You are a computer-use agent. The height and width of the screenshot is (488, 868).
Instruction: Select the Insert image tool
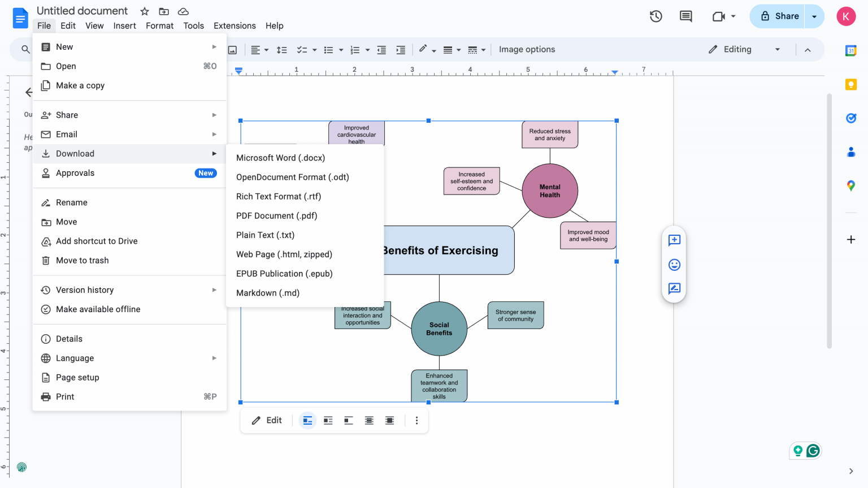232,49
